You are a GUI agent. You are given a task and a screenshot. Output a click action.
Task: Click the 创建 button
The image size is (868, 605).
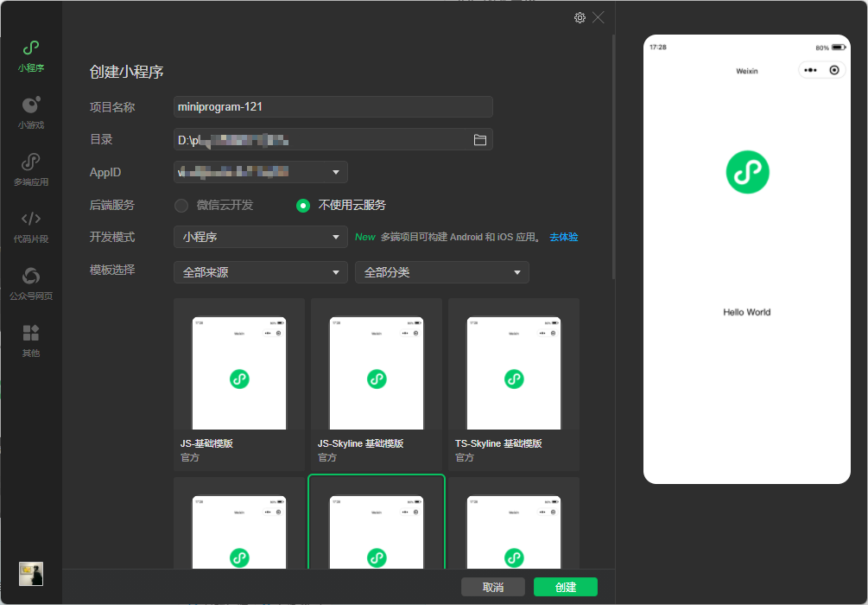[x=565, y=587]
